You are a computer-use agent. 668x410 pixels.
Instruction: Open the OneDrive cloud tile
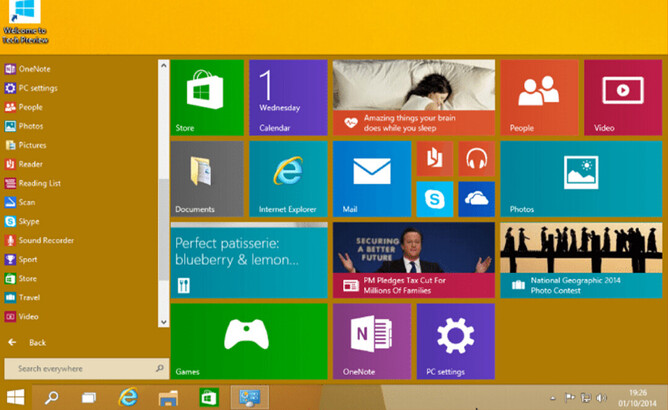click(x=476, y=199)
